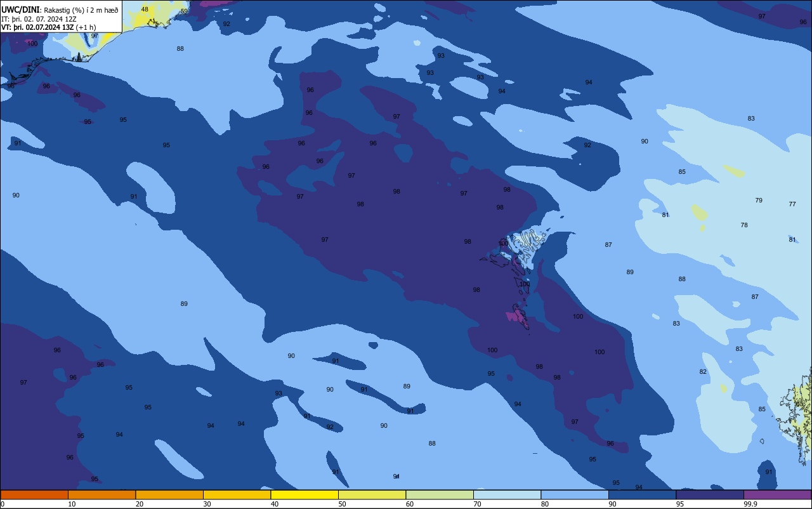Click the 0–10 dark orange legend swatch
Screen dimensions: 812x509
click(34, 494)
